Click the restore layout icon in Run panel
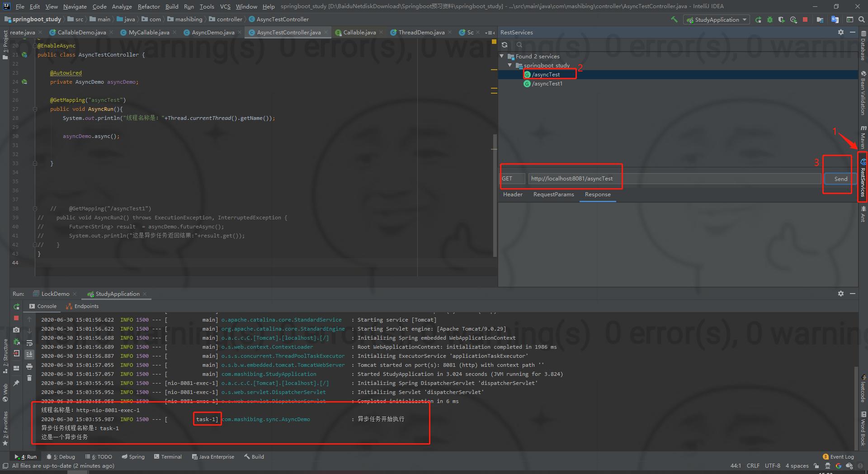 click(x=16, y=368)
